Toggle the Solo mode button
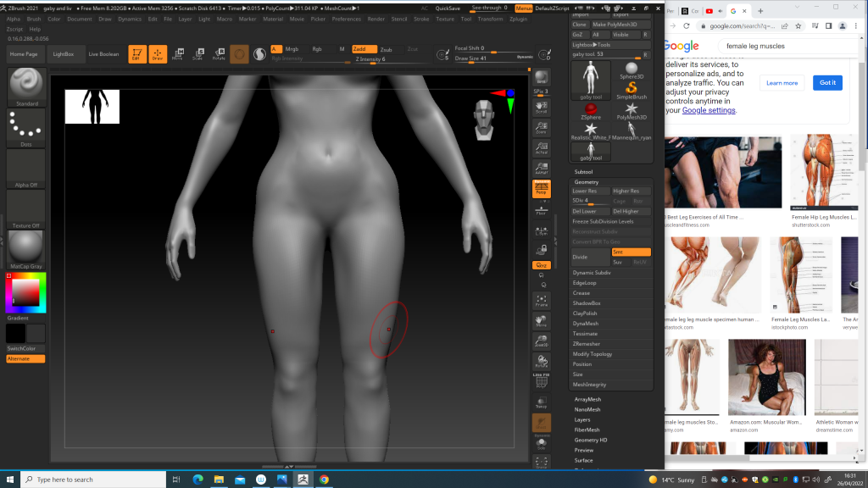This screenshot has width=868, height=488. pyautogui.click(x=542, y=443)
